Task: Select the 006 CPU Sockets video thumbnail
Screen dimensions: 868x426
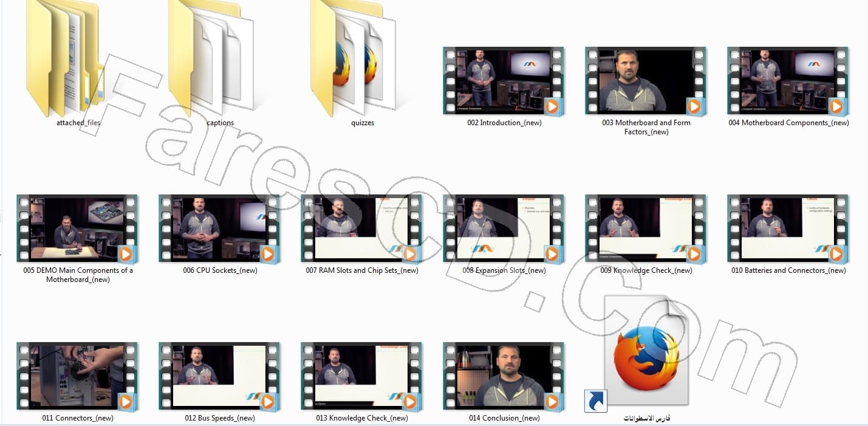Action: click(220, 229)
